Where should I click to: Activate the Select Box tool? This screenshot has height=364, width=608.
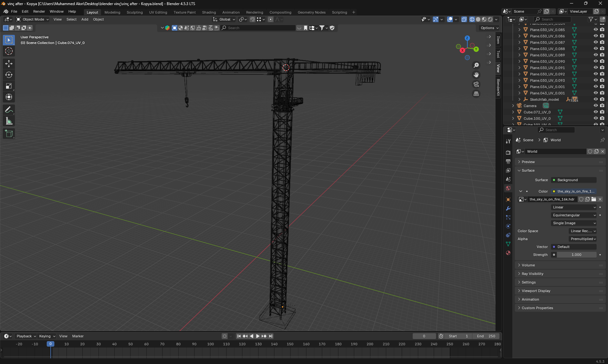click(9, 40)
